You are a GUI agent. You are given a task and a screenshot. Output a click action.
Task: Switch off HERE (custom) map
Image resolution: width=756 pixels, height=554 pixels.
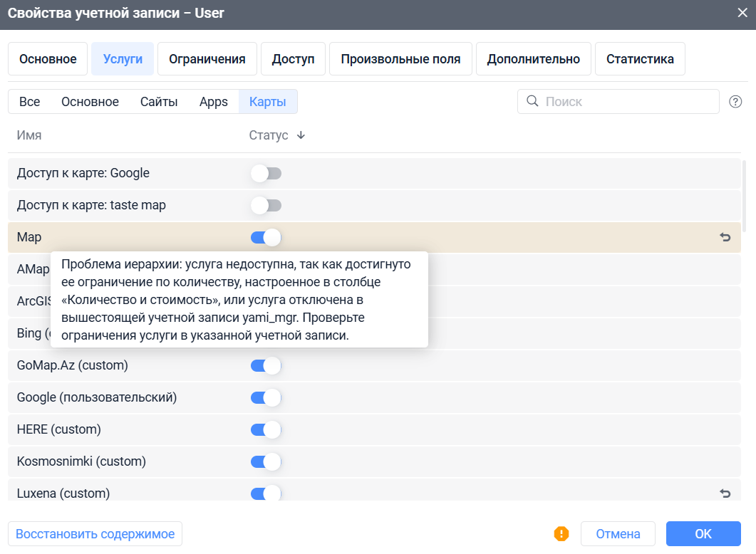coord(266,430)
